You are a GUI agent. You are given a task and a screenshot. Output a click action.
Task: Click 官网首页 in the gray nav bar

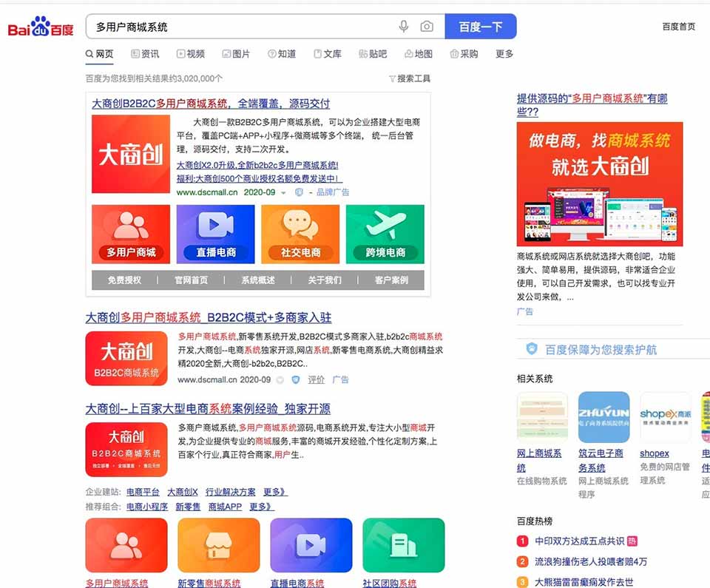pyautogui.click(x=191, y=280)
